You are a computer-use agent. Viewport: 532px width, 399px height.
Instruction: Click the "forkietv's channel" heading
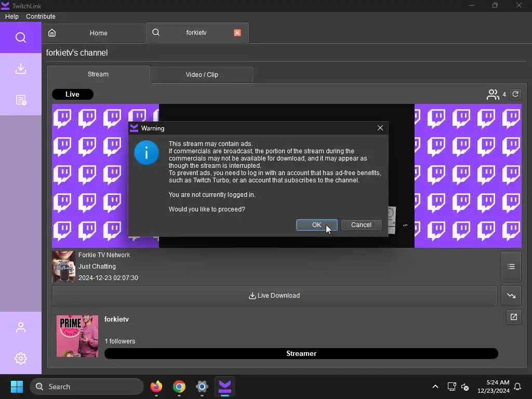[77, 53]
